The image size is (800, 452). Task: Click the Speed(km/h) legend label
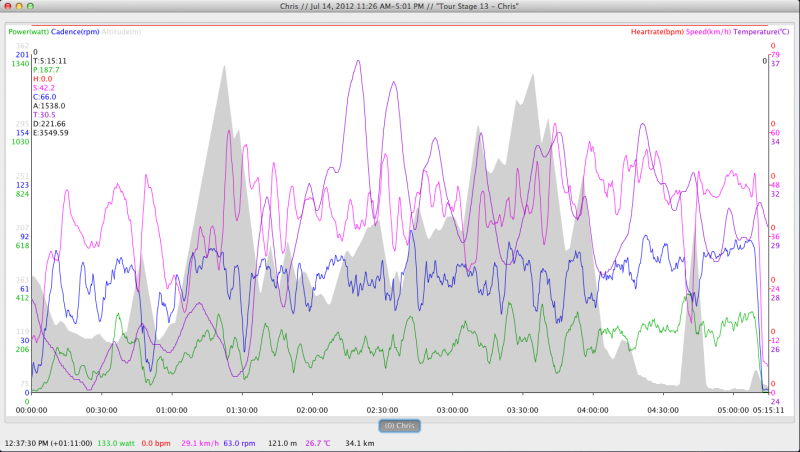708,32
